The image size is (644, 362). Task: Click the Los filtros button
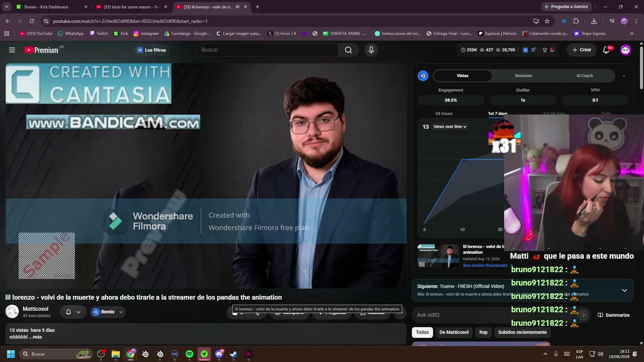pyautogui.click(x=151, y=50)
